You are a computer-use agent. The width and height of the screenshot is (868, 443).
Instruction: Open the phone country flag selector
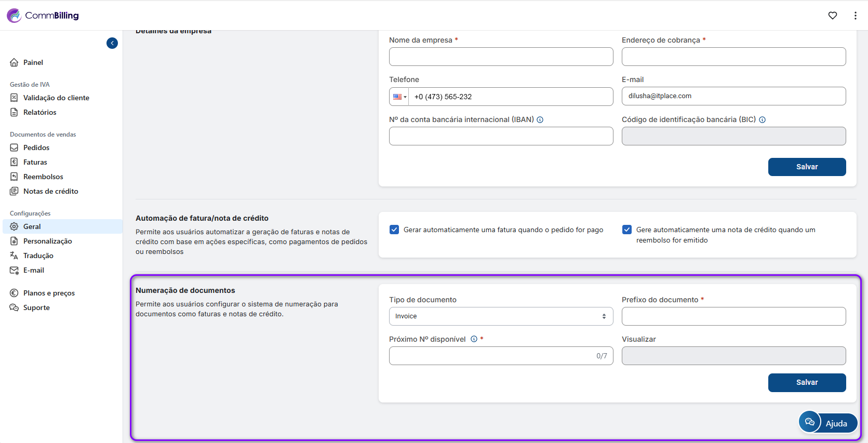399,97
